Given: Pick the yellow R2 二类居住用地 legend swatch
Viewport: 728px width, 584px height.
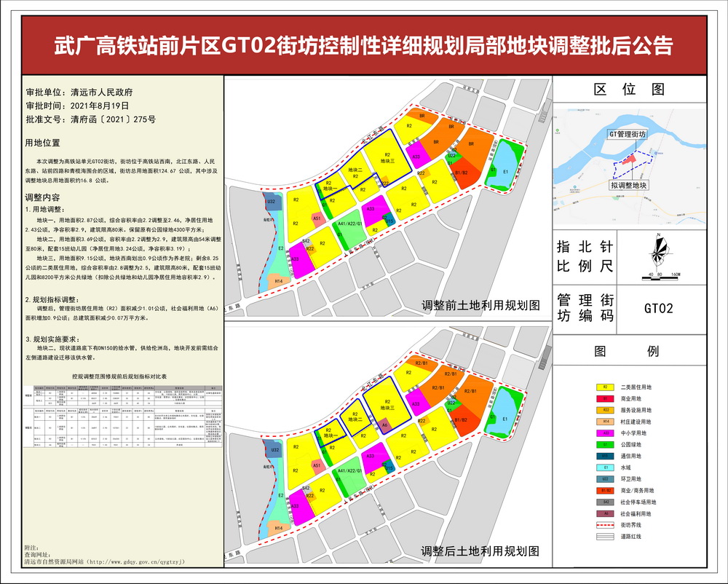Looking at the screenshot, I should pyautogui.click(x=606, y=387).
